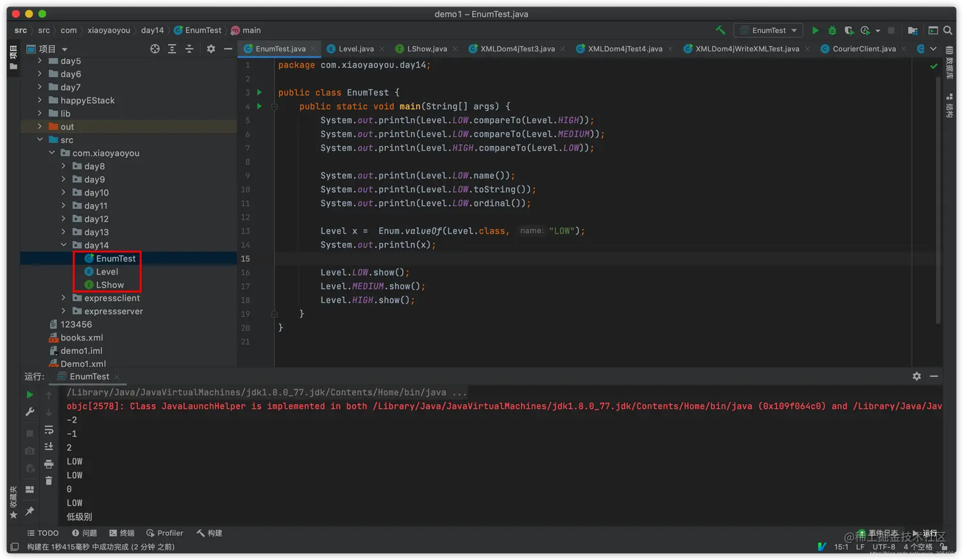The image size is (963, 560).
Task: Open the Profiler tool window button
Action: [164, 533]
